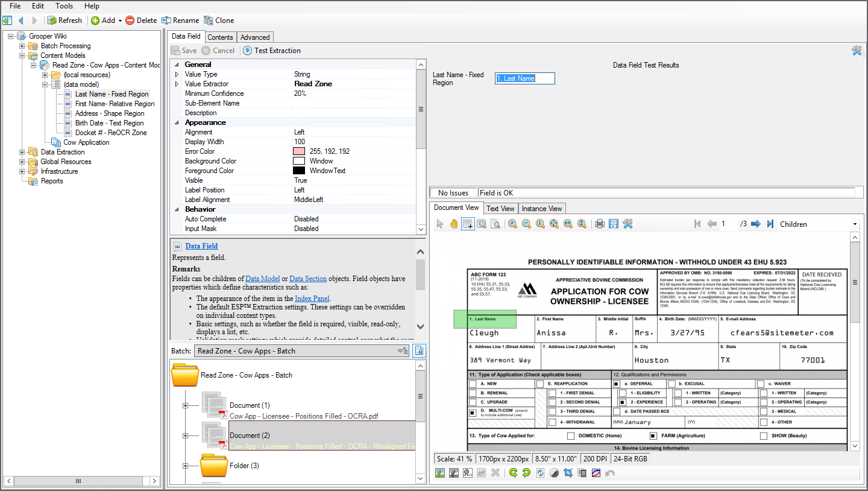Click the zoom in magnifier icon
This screenshot has height=491, width=868.
tap(512, 224)
